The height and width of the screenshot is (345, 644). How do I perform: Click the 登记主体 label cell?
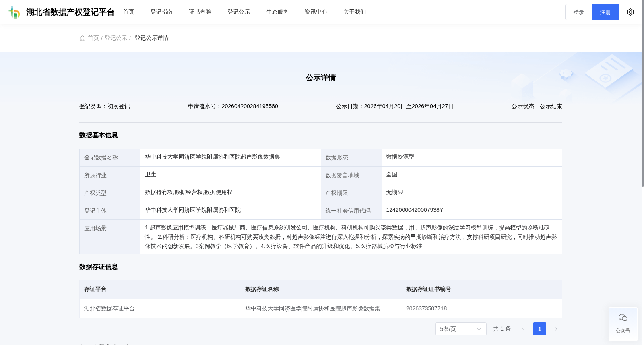[110, 211]
